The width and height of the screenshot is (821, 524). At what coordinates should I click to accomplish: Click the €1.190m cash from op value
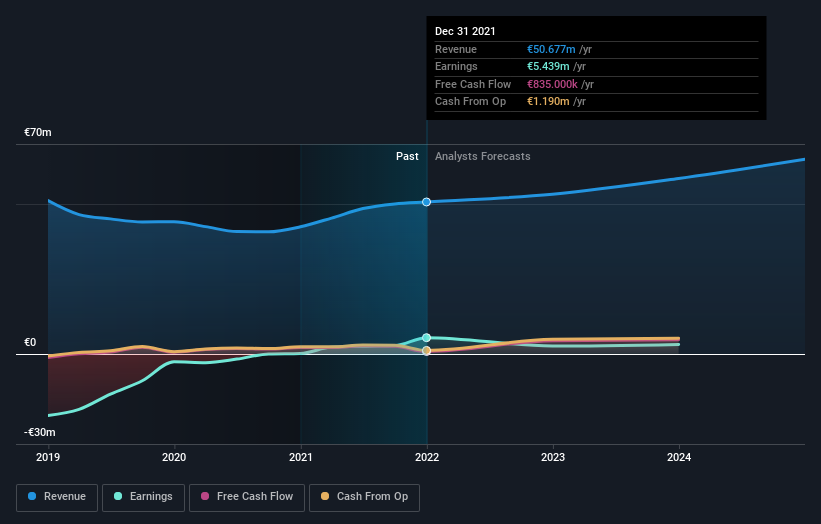pos(548,102)
